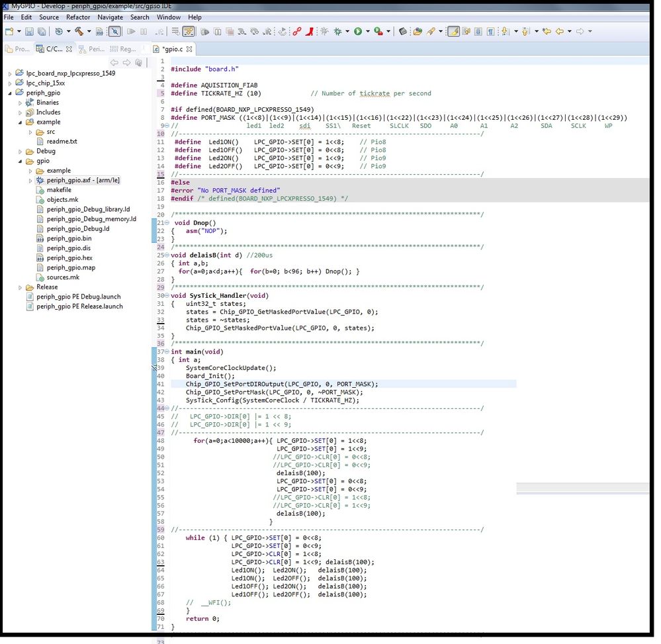
Task: Open the Run button dropdown arrow
Action: 368,31
